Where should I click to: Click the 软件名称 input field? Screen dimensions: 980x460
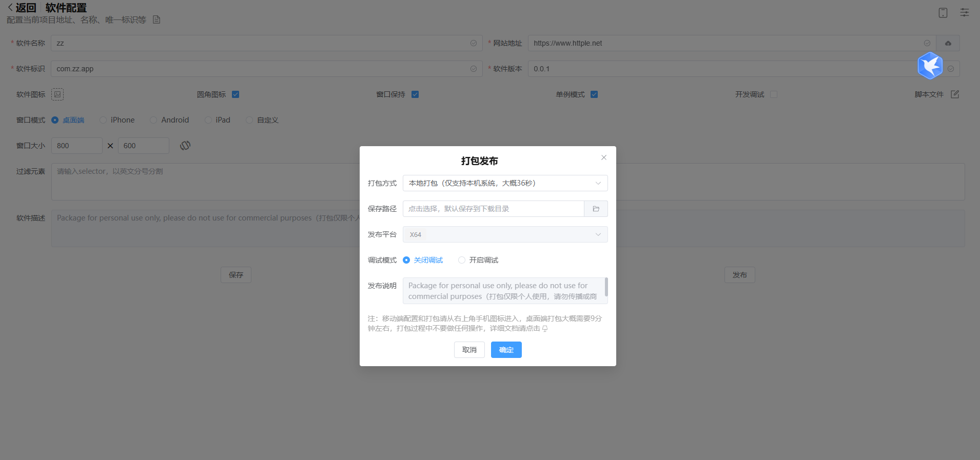coord(267,43)
